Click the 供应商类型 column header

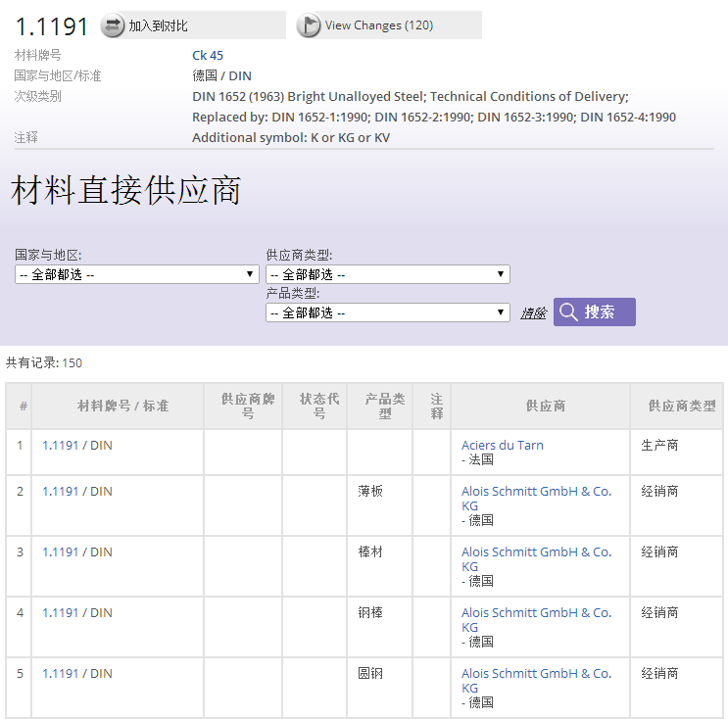click(x=682, y=406)
